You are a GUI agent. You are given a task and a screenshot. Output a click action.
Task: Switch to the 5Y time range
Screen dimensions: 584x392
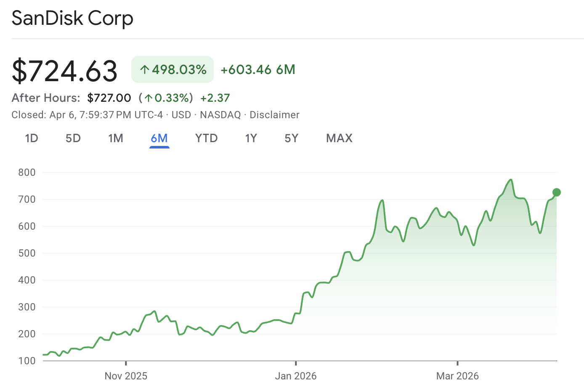pyautogui.click(x=291, y=138)
